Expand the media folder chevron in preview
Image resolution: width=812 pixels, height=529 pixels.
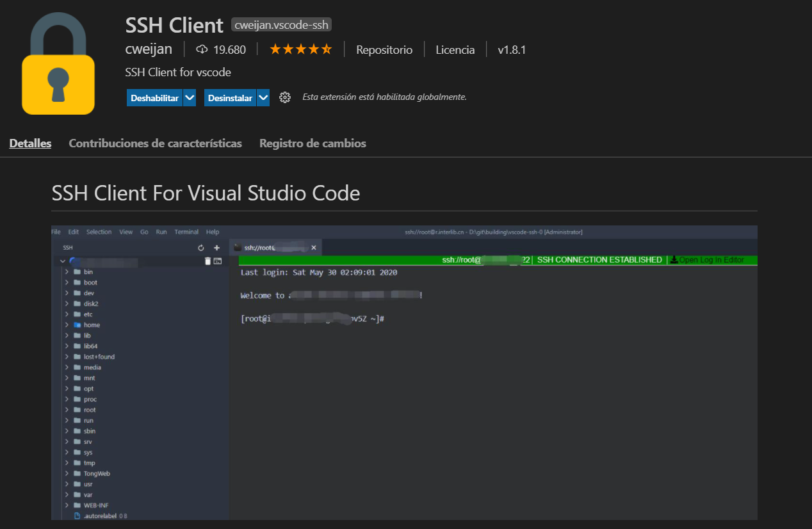tap(67, 368)
